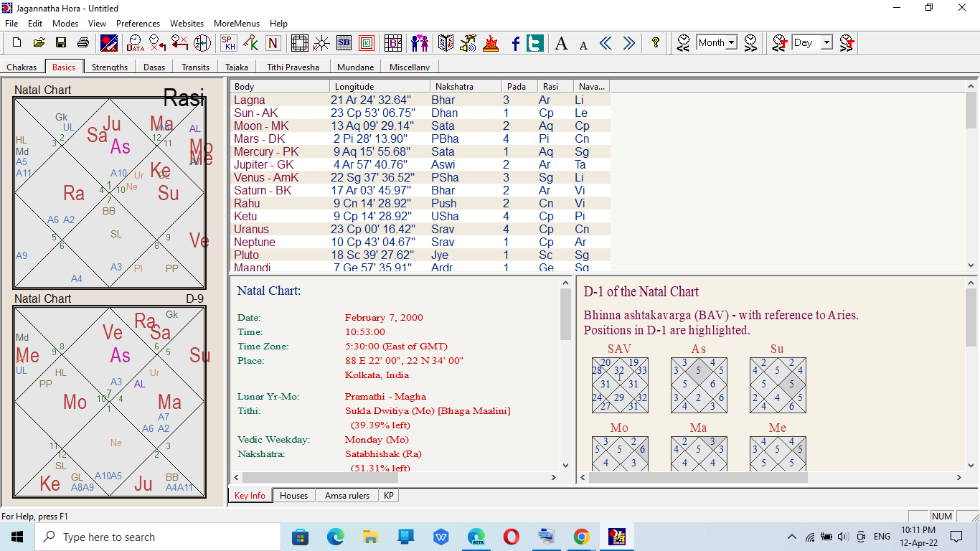Open Opera browser from the taskbar

click(x=511, y=537)
